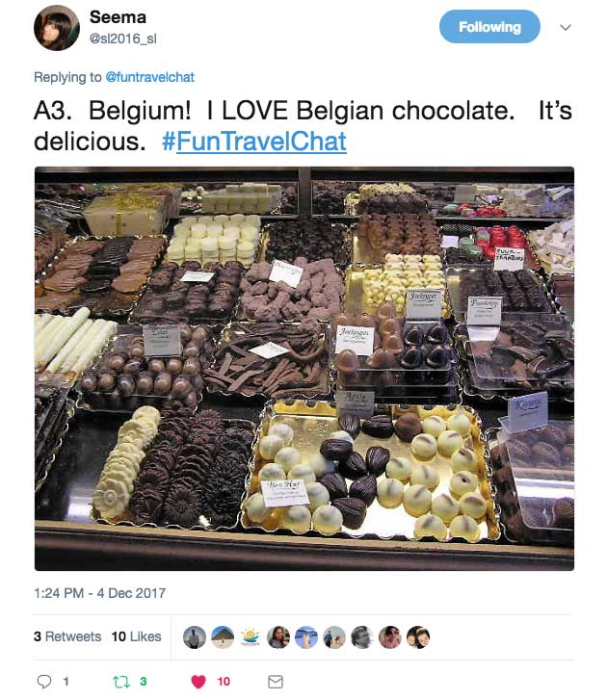Click the fourth liker avatar
This screenshot has height=700, width=607.
[x=278, y=637]
